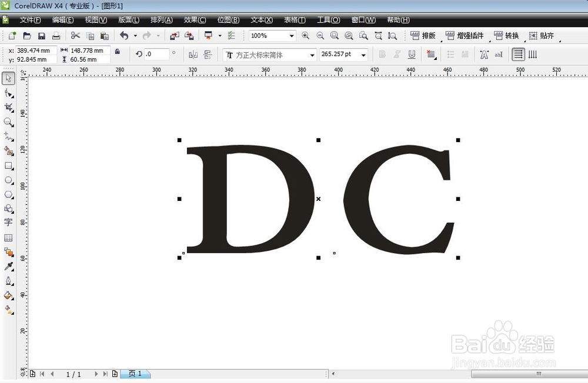Image resolution: width=588 pixels, height=383 pixels.
Task: Open the 文件(F) menu
Action: tap(31, 20)
